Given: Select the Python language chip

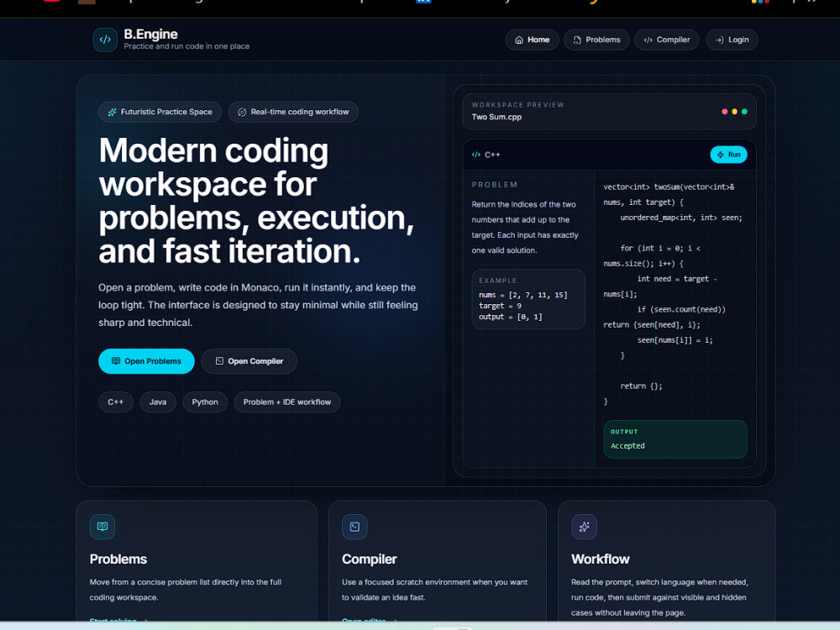Looking at the screenshot, I should [205, 402].
